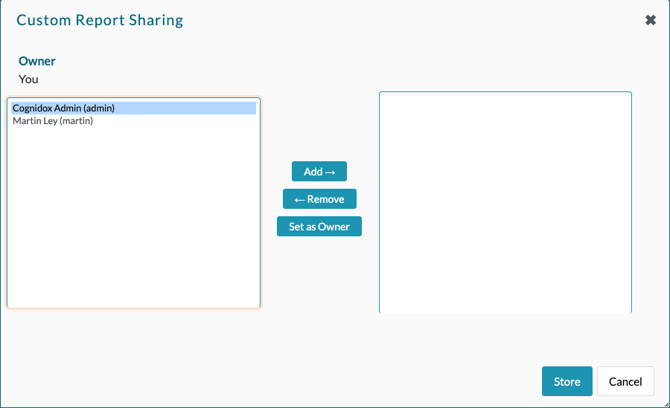Click inside the empty shared users list
This screenshot has width=670, height=408.
click(x=505, y=202)
